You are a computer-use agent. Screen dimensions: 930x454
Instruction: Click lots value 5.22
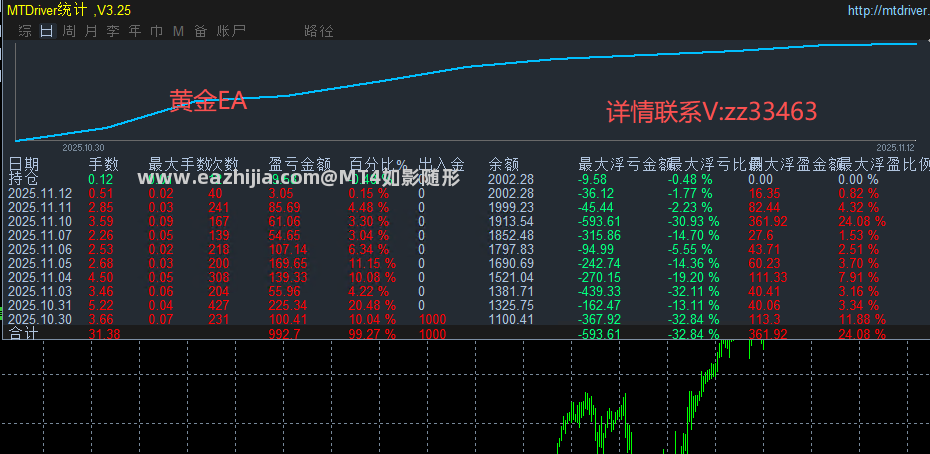tap(101, 305)
